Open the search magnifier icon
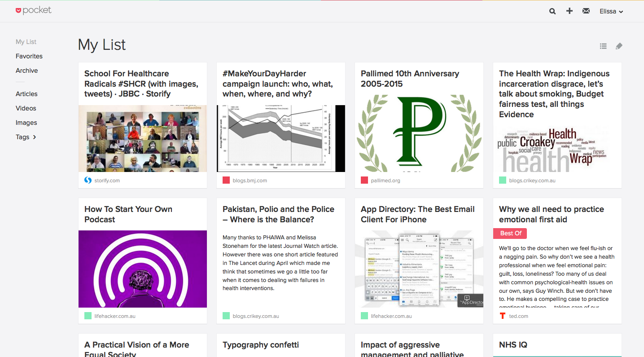Image resolution: width=644 pixels, height=357 pixels. [552, 11]
